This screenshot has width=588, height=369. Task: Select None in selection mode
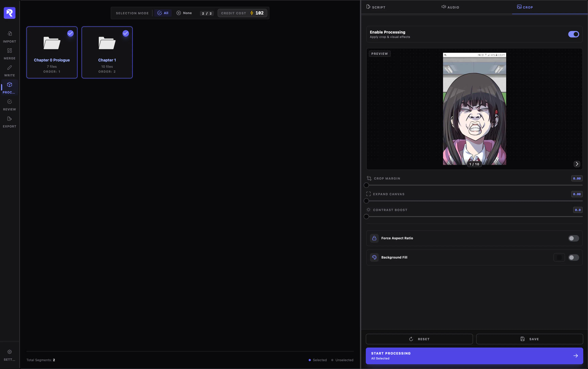click(x=184, y=13)
